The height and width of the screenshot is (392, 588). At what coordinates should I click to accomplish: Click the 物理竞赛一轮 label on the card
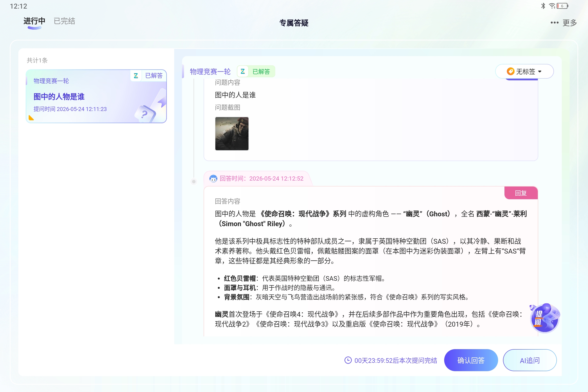pos(51,81)
